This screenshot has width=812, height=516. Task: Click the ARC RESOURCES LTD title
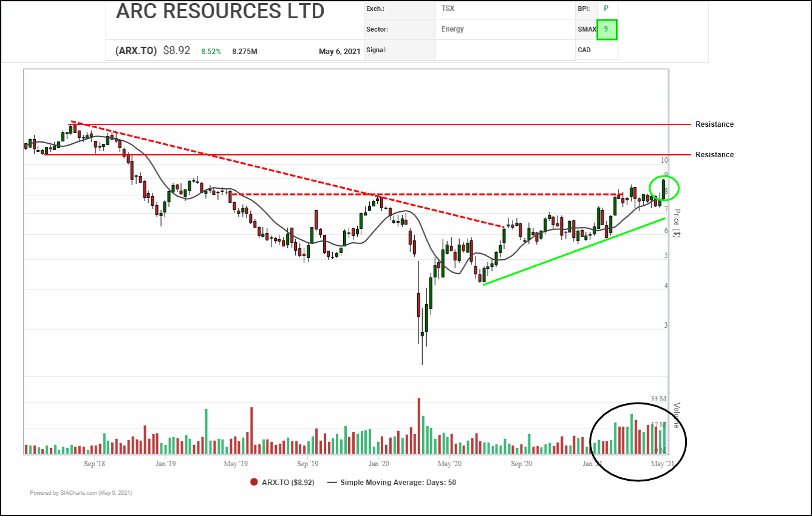tap(220, 12)
